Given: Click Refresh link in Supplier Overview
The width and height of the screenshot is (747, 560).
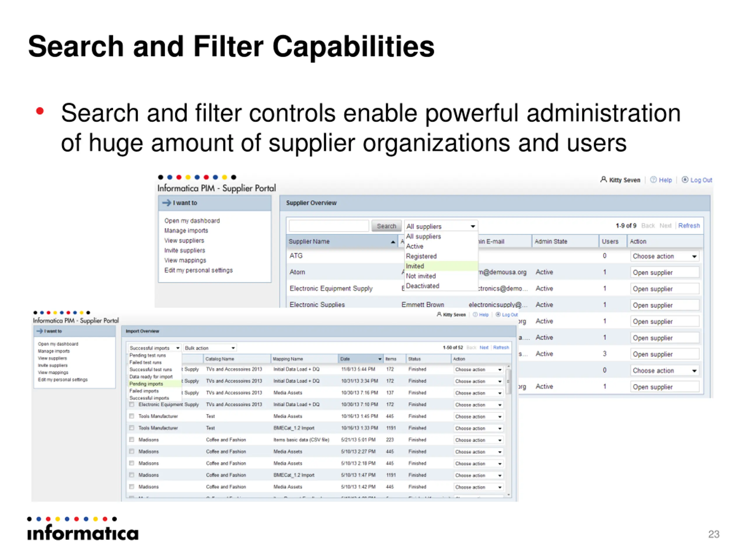Looking at the screenshot, I should pyautogui.click(x=689, y=225).
